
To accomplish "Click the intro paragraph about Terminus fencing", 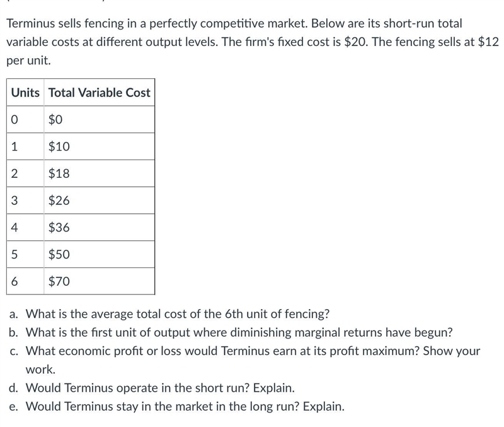I will pyautogui.click(x=253, y=42).
